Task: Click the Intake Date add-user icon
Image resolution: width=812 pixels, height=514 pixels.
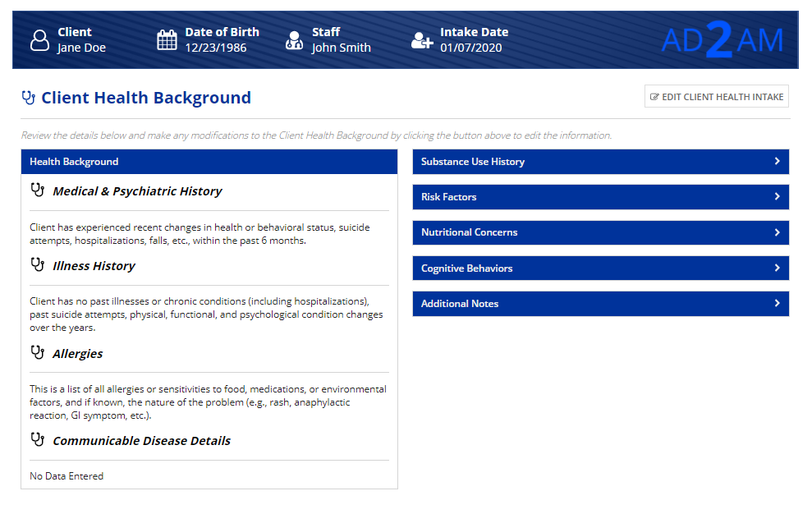Action: pos(422,40)
